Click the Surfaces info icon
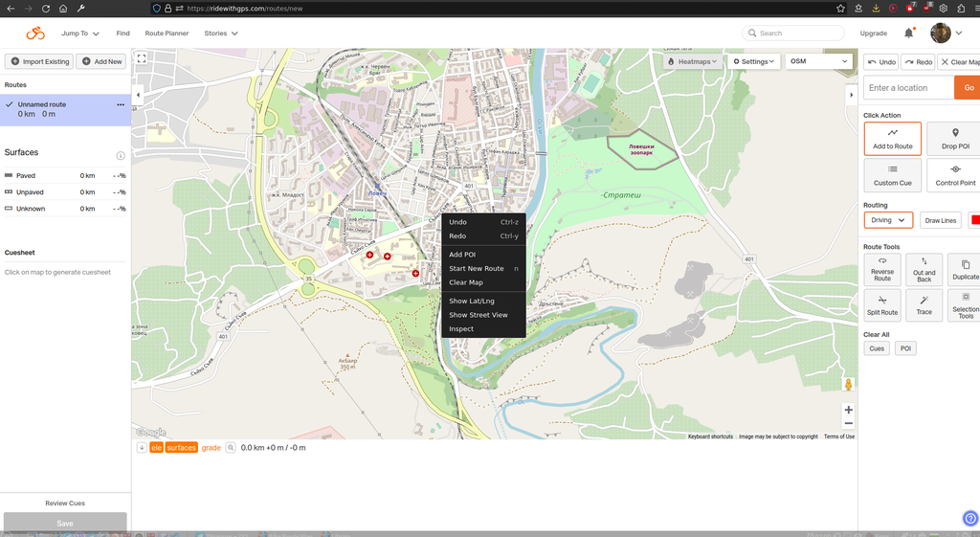The image size is (980, 537). pos(121,155)
